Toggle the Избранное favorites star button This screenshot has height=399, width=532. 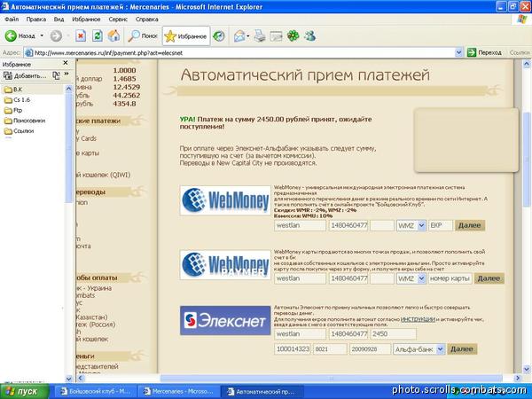(x=186, y=36)
